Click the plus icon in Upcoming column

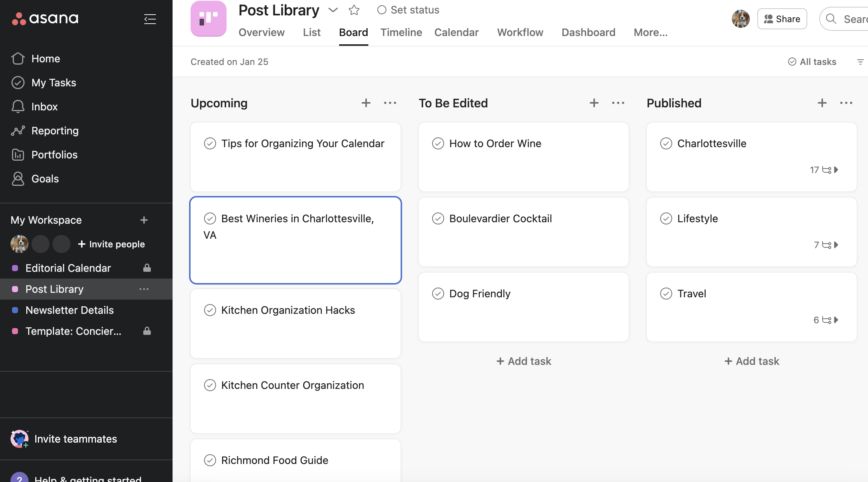[x=366, y=103]
